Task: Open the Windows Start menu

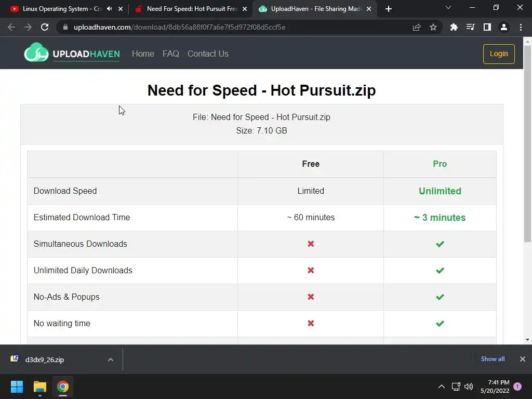Action: [17, 387]
